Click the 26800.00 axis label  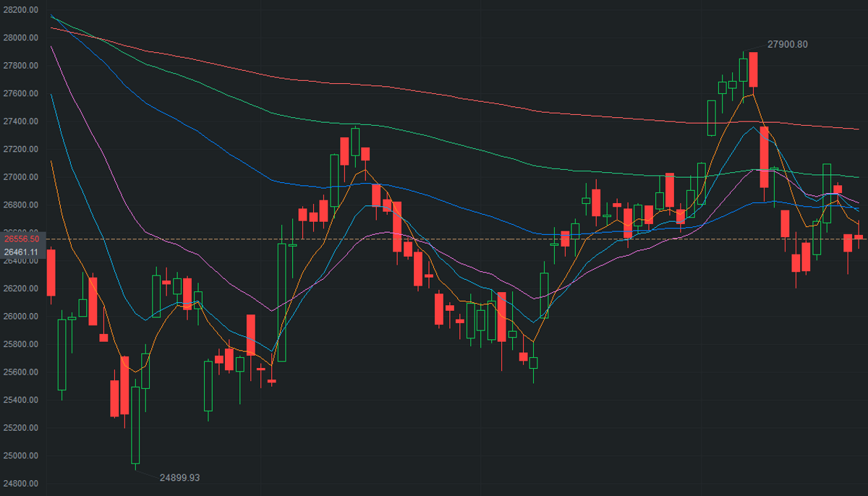click(x=20, y=205)
